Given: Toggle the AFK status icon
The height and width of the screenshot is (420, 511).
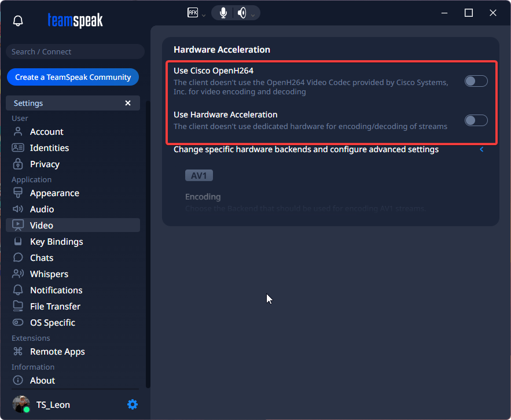Looking at the screenshot, I should 193,13.
